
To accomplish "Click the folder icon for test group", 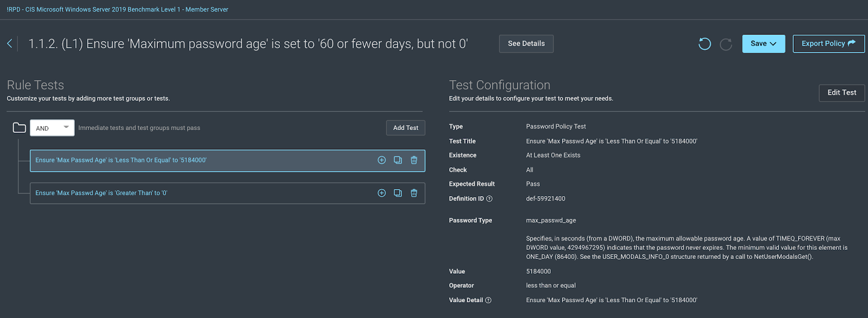I will (x=20, y=128).
